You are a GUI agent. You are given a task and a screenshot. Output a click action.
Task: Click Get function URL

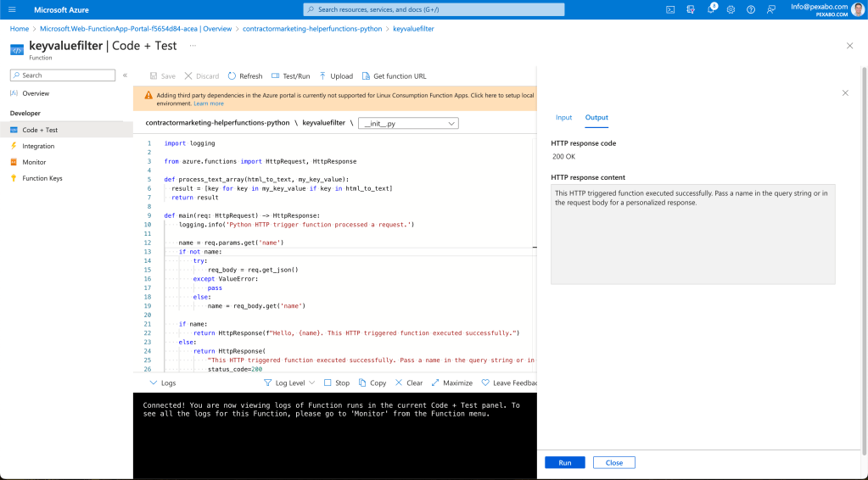click(394, 76)
